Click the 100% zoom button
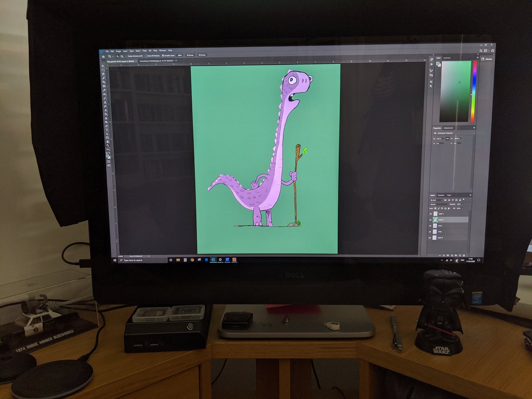532x399 pixels. pyautogui.click(x=180, y=55)
